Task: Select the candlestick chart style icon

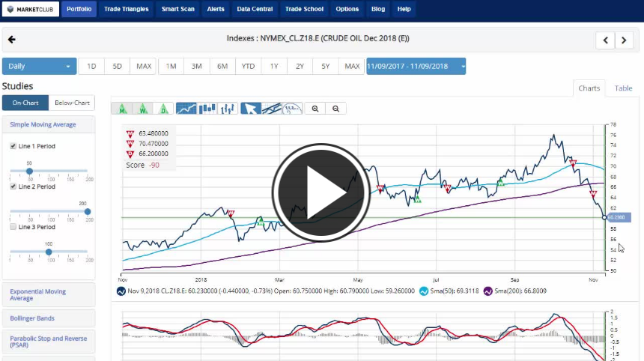Action: (x=207, y=109)
